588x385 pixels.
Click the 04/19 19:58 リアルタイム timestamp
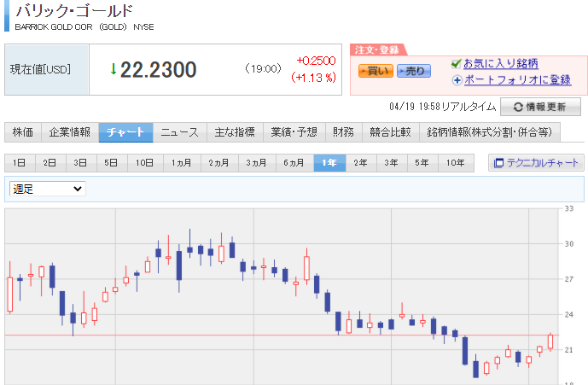point(443,107)
